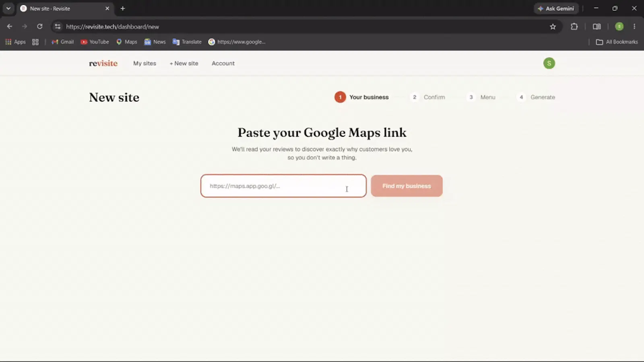The height and width of the screenshot is (362, 644).
Task: Reload the page with refresh icon
Action: click(39, 27)
